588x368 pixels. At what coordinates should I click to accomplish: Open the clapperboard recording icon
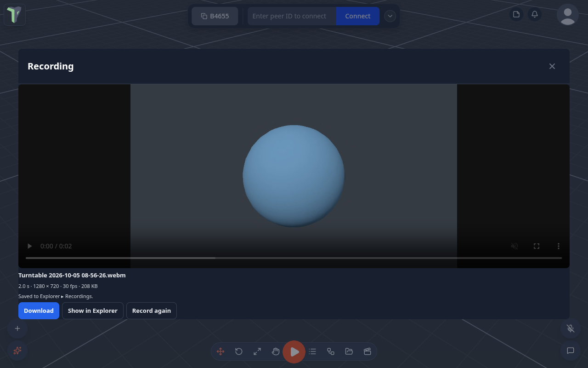(x=367, y=351)
